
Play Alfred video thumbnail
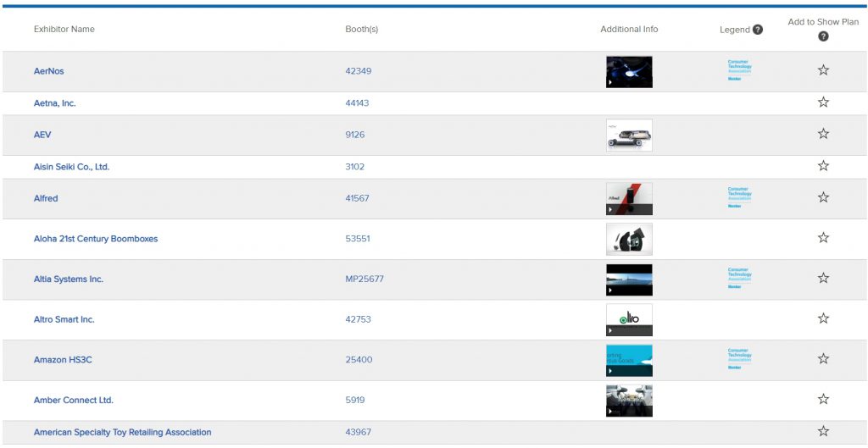click(x=629, y=198)
